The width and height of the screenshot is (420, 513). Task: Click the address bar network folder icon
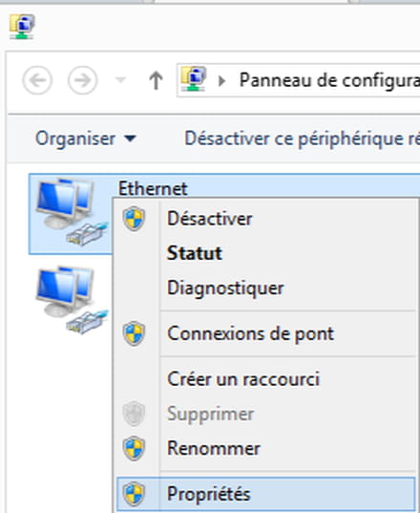pos(194,79)
